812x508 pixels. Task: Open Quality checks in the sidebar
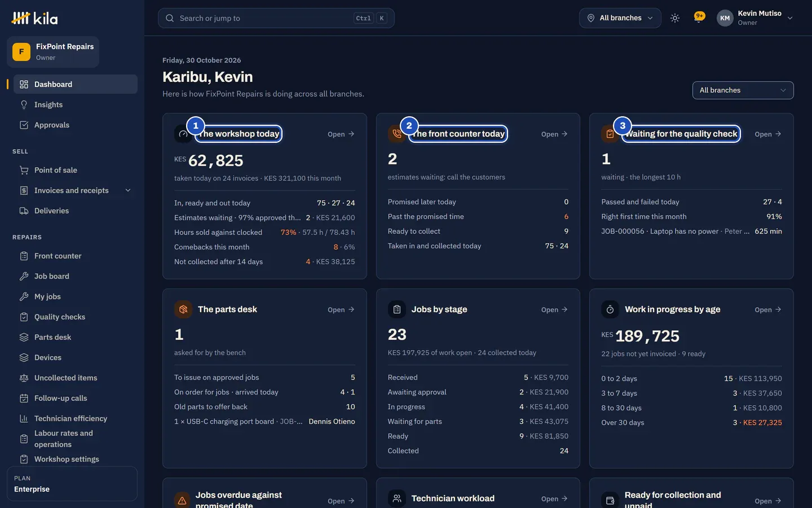tap(76, 317)
